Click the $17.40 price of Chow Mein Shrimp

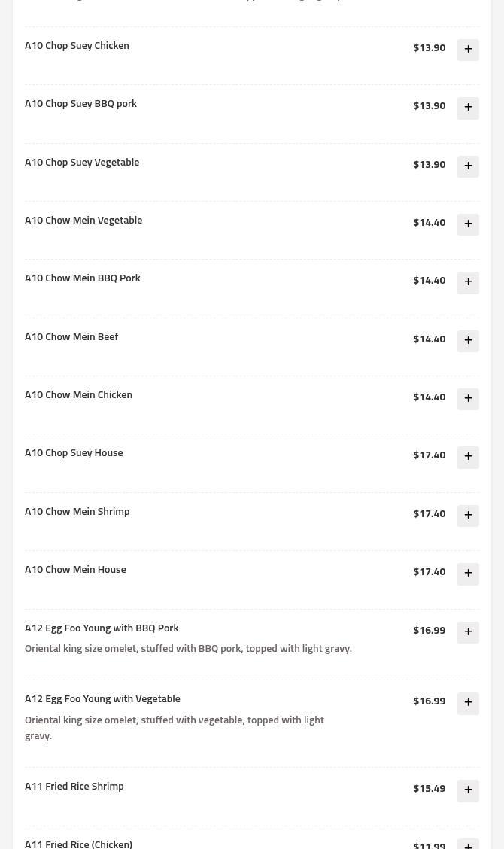429,514
